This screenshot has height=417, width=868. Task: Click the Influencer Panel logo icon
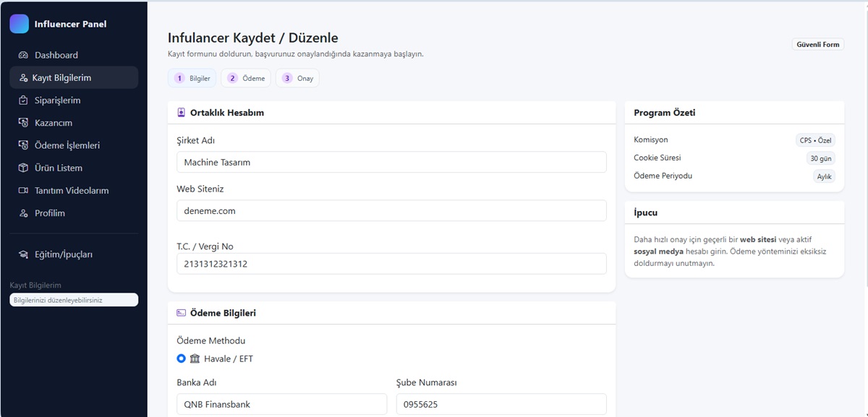click(19, 24)
